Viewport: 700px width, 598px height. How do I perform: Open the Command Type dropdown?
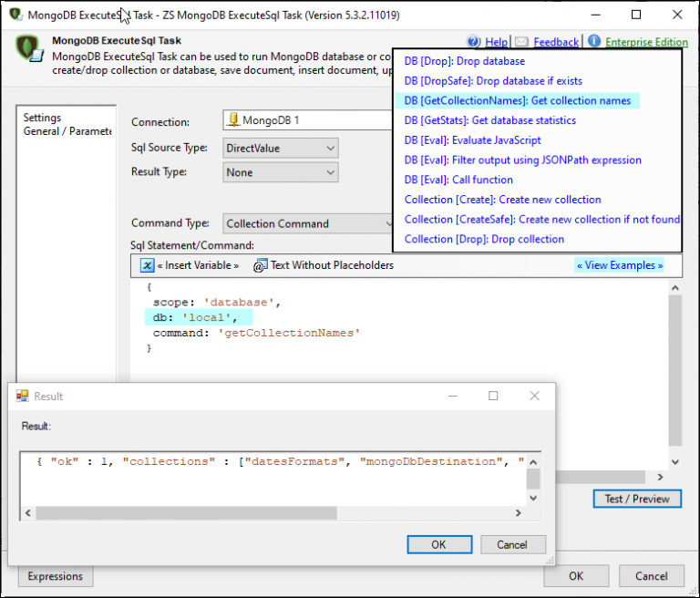(x=308, y=223)
